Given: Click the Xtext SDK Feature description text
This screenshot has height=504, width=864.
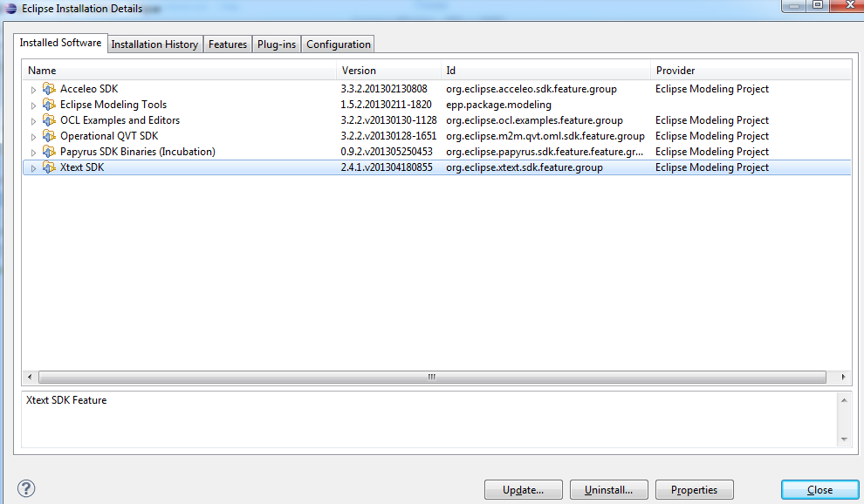Looking at the screenshot, I should [x=66, y=400].
